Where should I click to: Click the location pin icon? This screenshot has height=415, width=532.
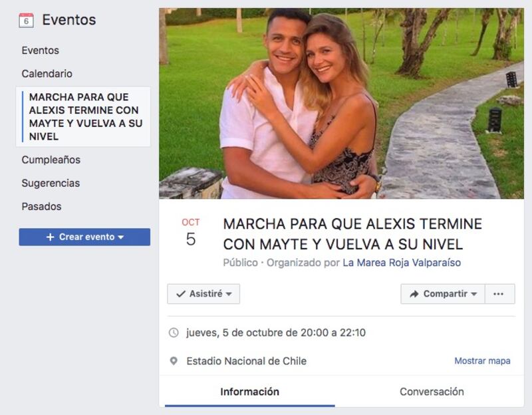click(x=174, y=360)
